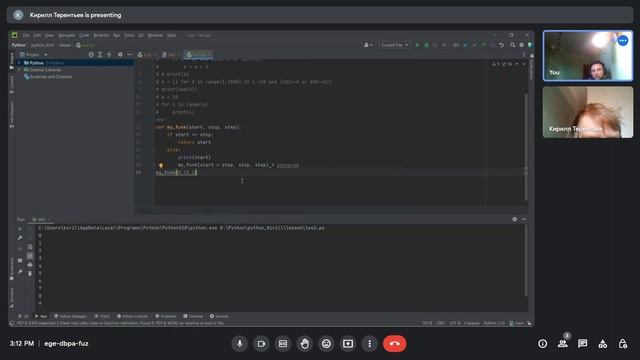
Task: Click the Debug bug icon in PyCharm
Action: (427, 45)
